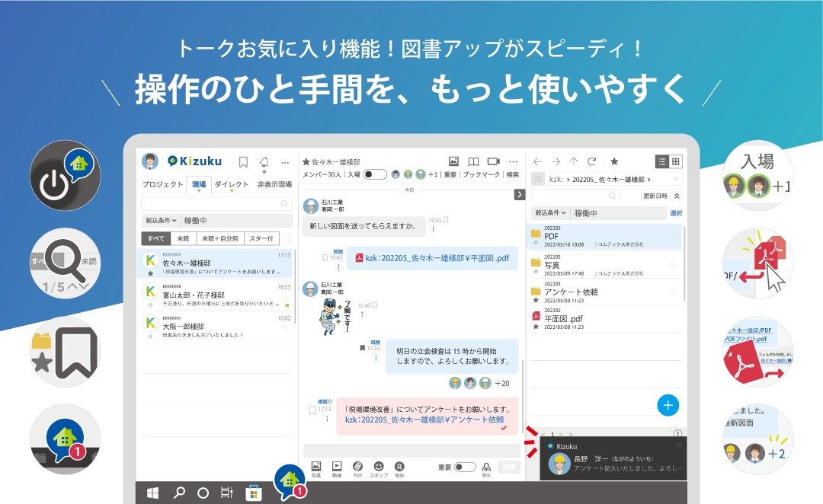The height and width of the screenshot is (504, 823).
Task: Switch file panel to grid view
Action: tap(676, 161)
